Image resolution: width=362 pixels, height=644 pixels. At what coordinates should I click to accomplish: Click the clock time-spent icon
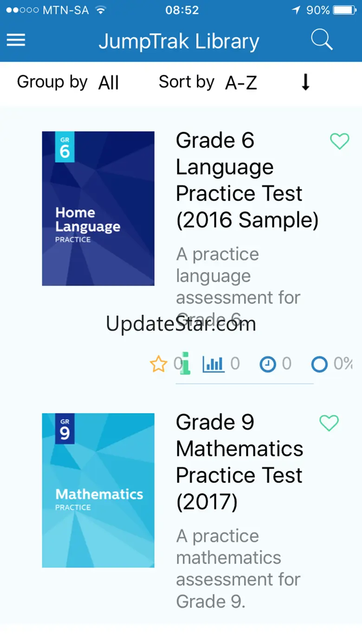click(x=267, y=364)
